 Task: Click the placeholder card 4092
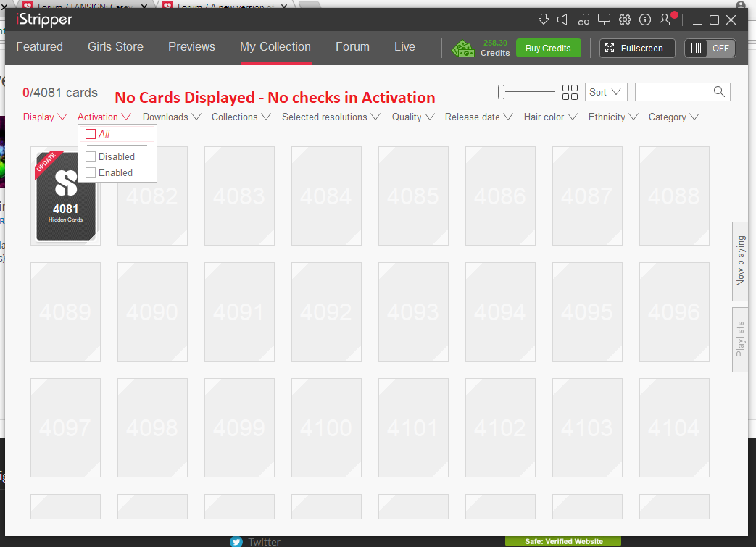(326, 312)
